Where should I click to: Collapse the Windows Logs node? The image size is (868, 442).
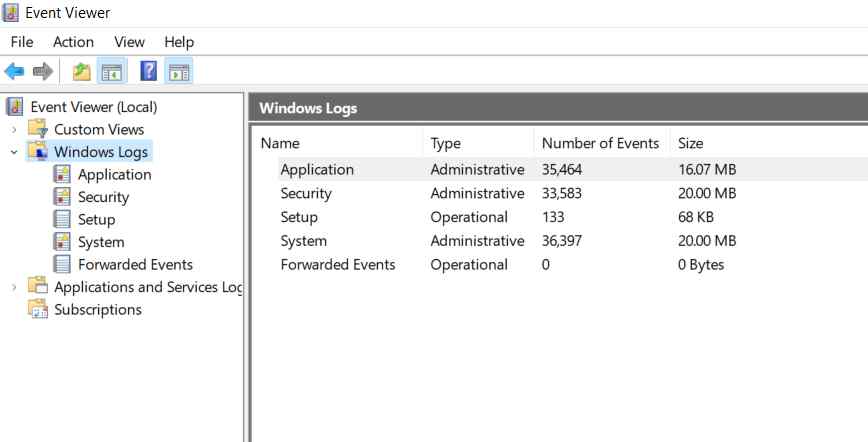tap(14, 152)
